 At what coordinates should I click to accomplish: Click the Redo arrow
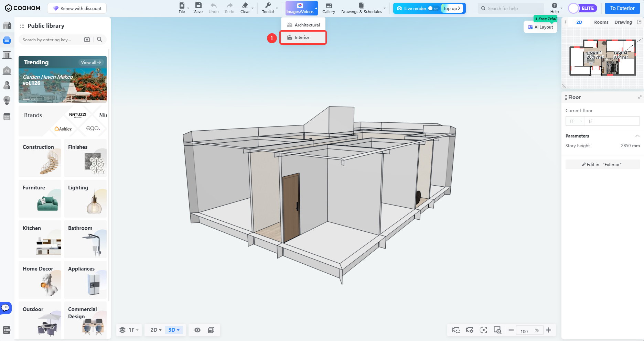coord(229,5)
